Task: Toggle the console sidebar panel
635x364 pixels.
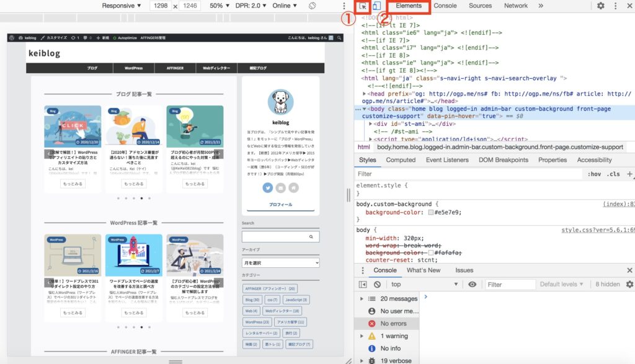Action: pos(363,284)
